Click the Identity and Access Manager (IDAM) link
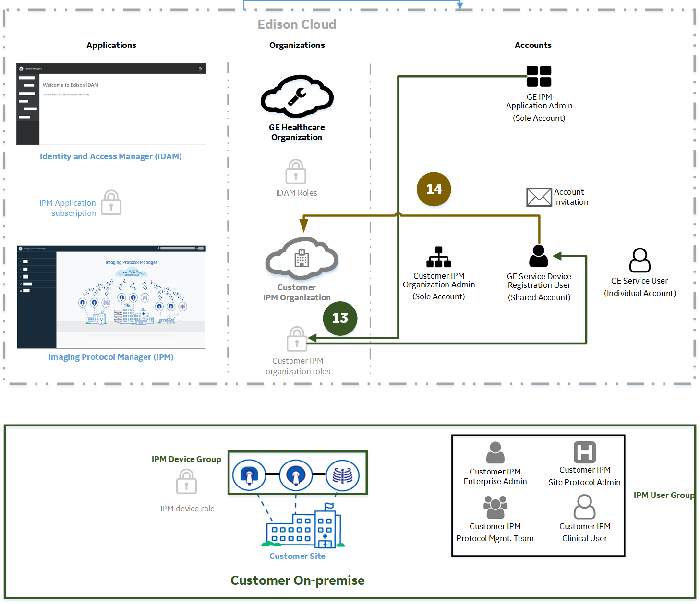Image resolution: width=700 pixels, height=604 pixels. coord(110,156)
